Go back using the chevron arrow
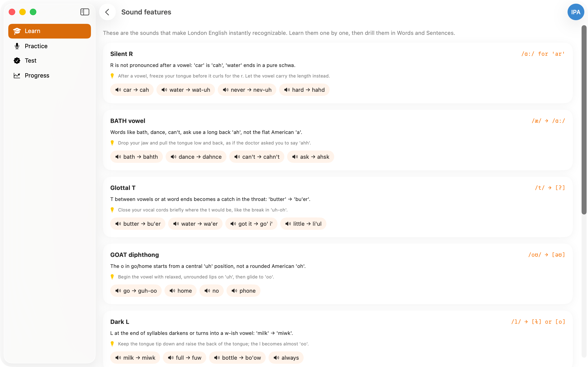This screenshot has width=588, height=367. pyautogui.click(x=107, y=12)
